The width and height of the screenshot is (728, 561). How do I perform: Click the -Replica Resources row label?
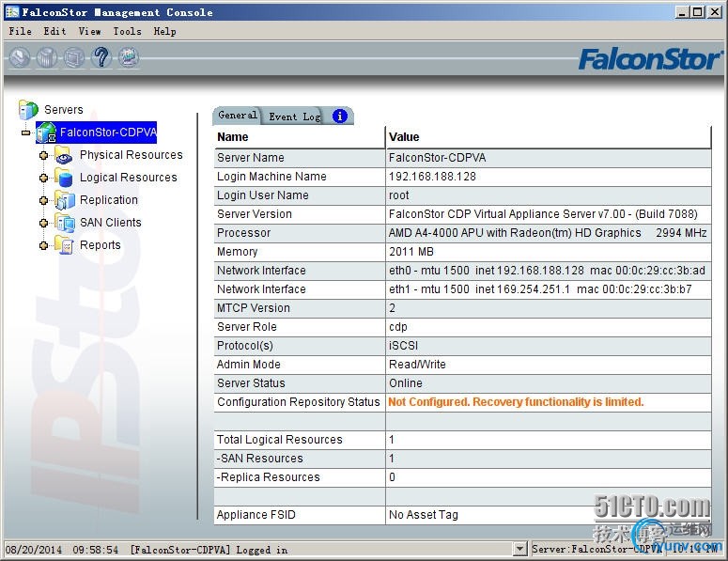tap(269, 477)
